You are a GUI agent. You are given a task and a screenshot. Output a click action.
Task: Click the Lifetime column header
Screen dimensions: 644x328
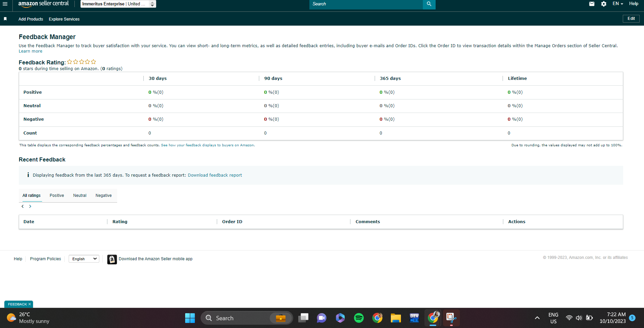[x=517, y=79]
